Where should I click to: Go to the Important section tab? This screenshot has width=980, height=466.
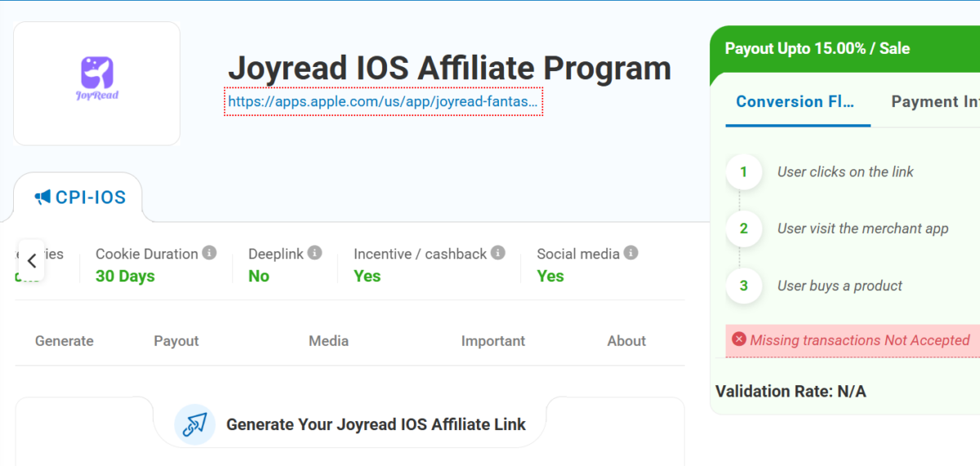[x=493, y=341]
